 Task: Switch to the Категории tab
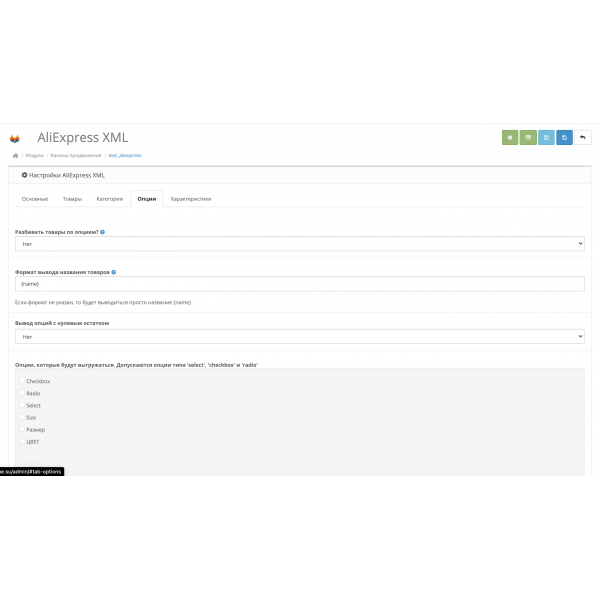[110, 199]
